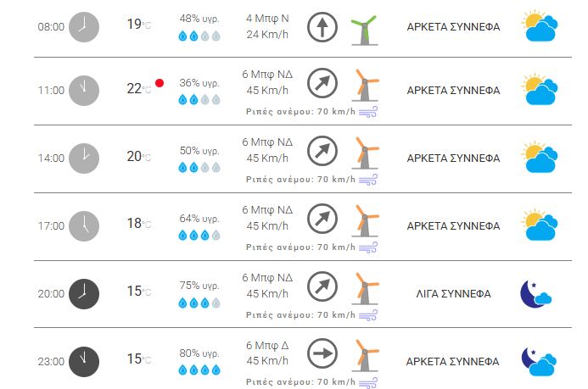Screen dimensions: 588x389
Task: Click the north wind direction arrow at 08:00
Action: [322, 27]
